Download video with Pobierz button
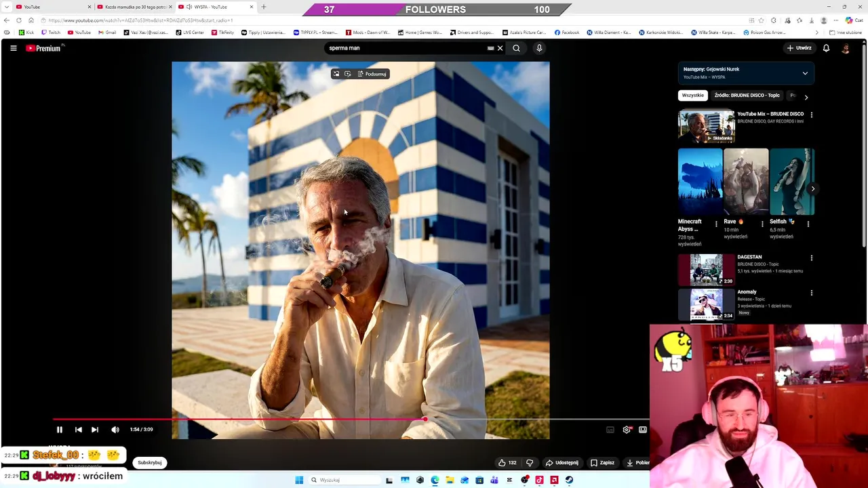This screenshot has width=868, height=488. pos(637,463)
